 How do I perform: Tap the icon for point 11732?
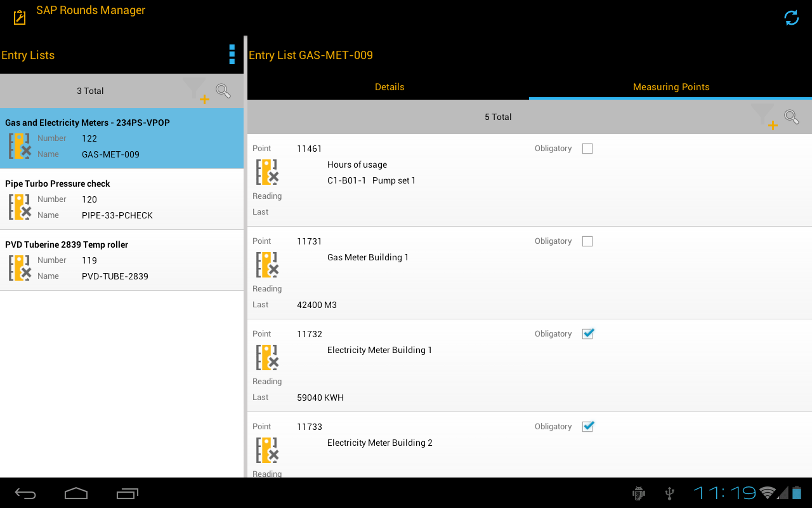267,358
